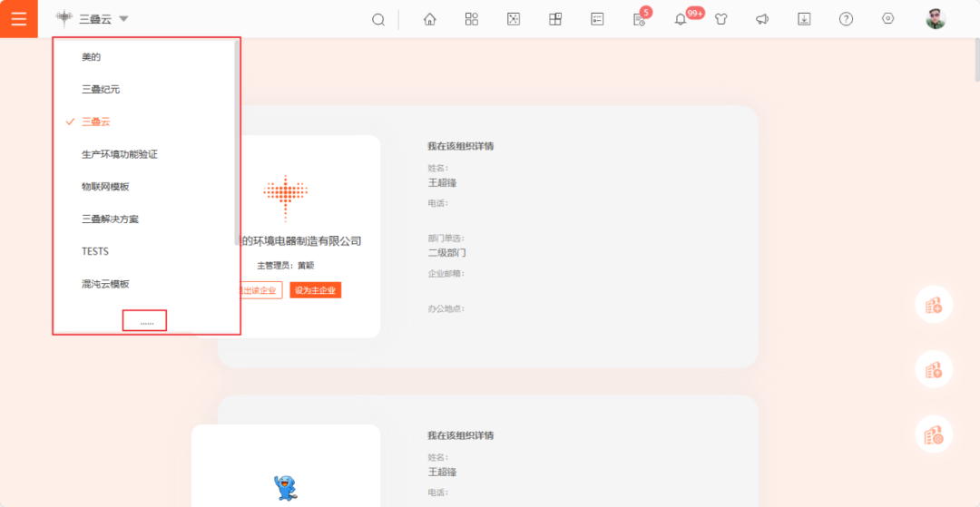980x507 pixels.
Task: Click the orange dotted company logo
Action: coord(286,198)
